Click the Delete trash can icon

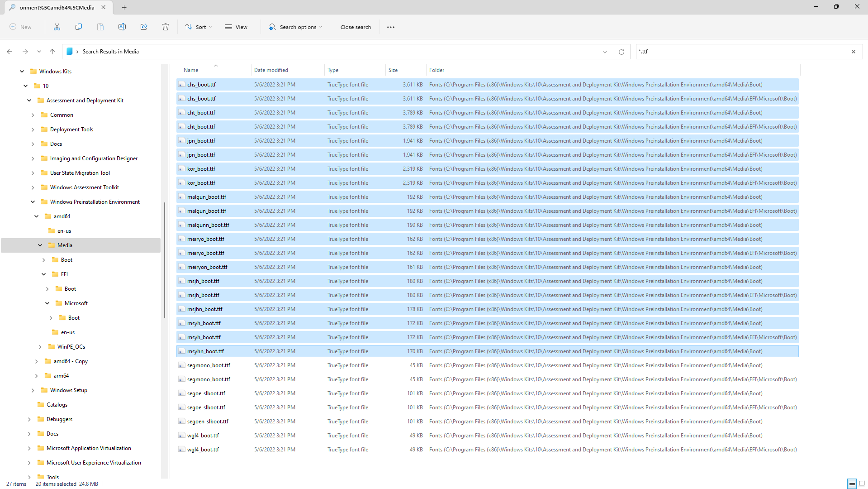click(166, 27)
